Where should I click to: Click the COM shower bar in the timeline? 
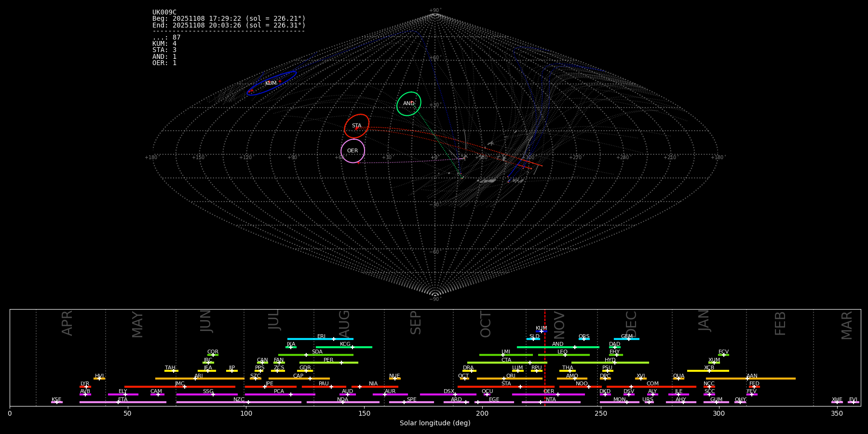tap(651, 386)
